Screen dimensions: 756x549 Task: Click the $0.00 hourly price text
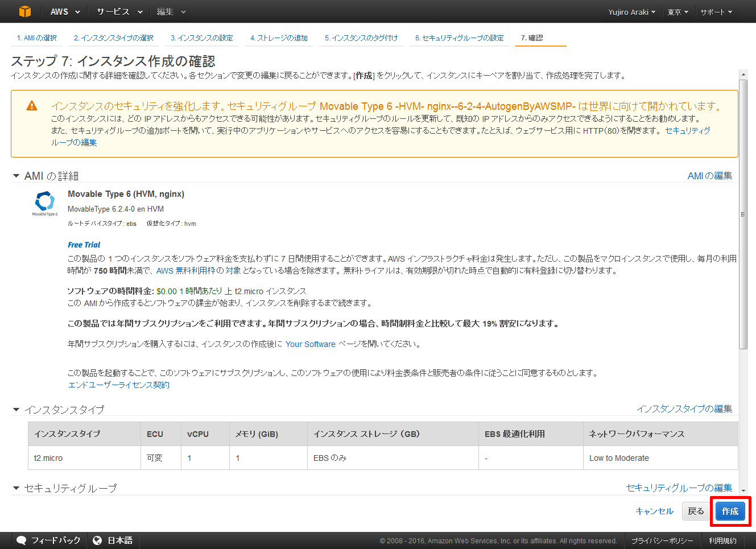[x=167, y=291]
